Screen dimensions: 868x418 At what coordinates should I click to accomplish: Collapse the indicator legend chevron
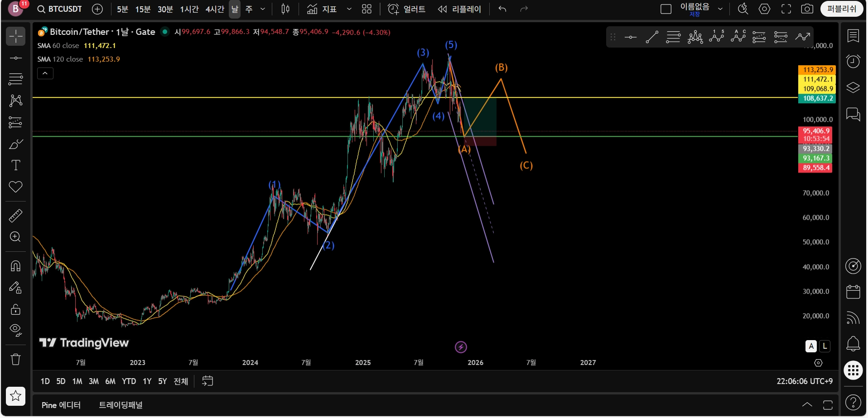point(45,73)
